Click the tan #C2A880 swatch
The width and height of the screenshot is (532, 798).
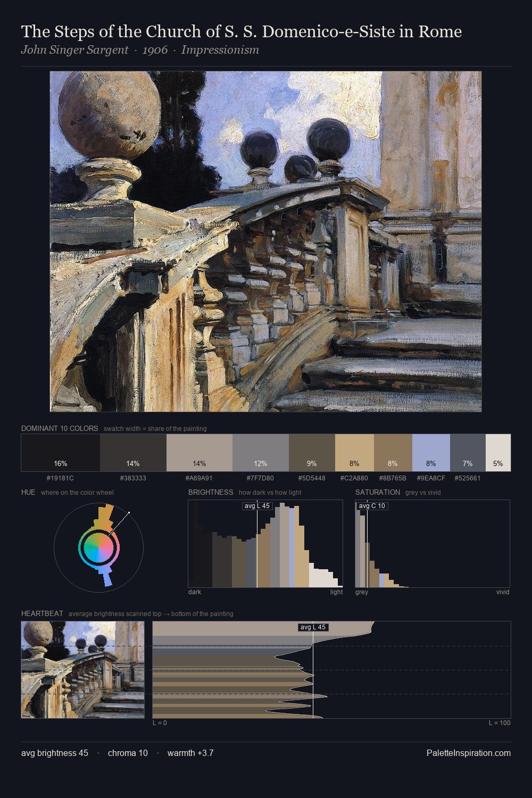[354, 453]
